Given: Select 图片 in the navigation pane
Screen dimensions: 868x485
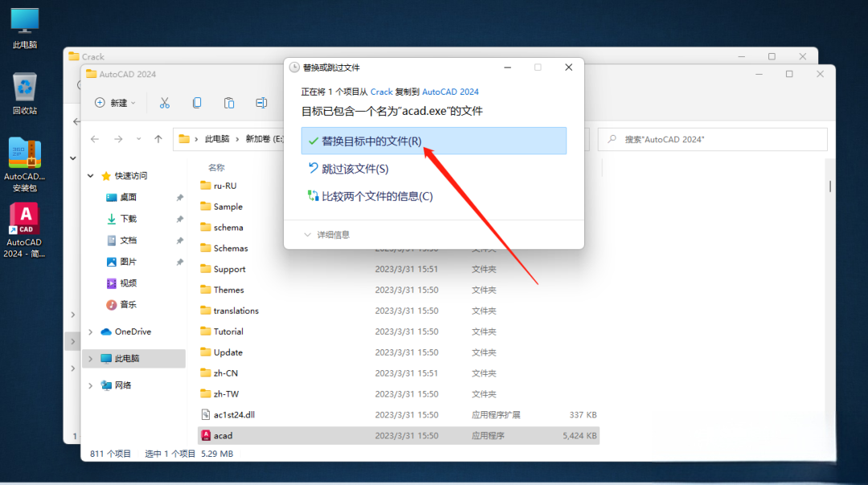Looking at the screenshot, I should coord(128,262).
